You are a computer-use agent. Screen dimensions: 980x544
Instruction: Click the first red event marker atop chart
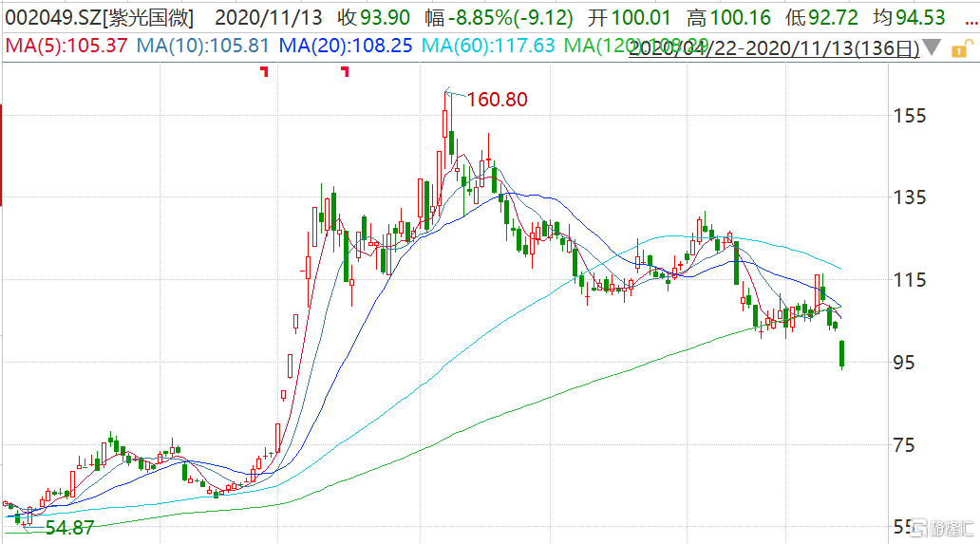tap(265, 72)
